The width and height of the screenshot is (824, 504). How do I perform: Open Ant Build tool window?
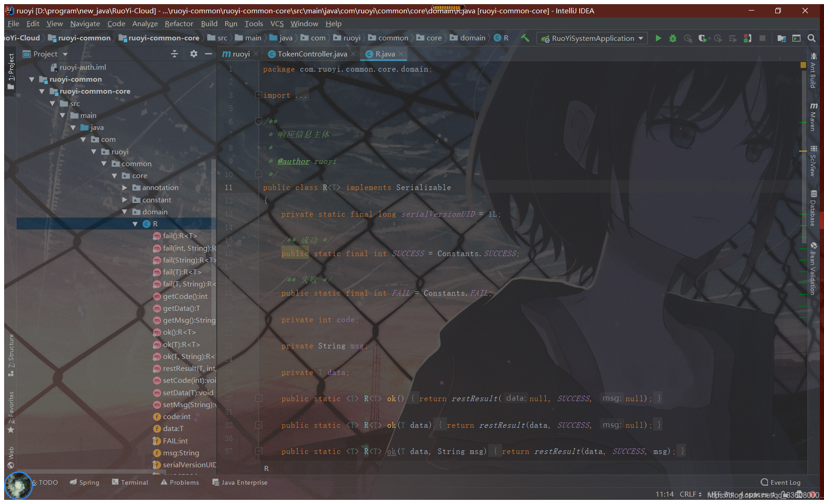click(x=813, y=71)
